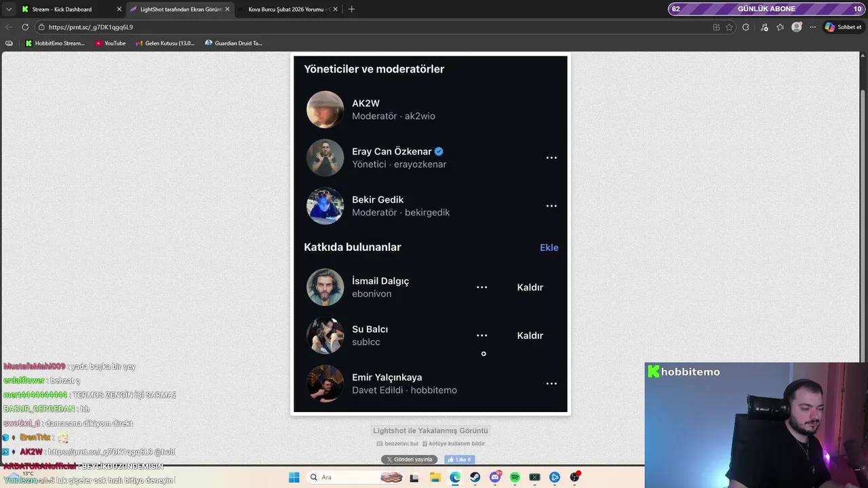868x488 pixels.
Task: Open Guardian Druid bookmark
Action: 234,43
